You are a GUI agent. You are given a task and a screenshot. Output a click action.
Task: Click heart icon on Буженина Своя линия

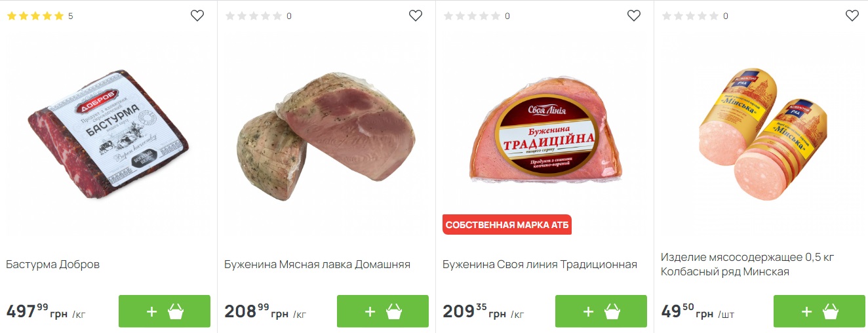pyautogui.click(x=634, y=16)
